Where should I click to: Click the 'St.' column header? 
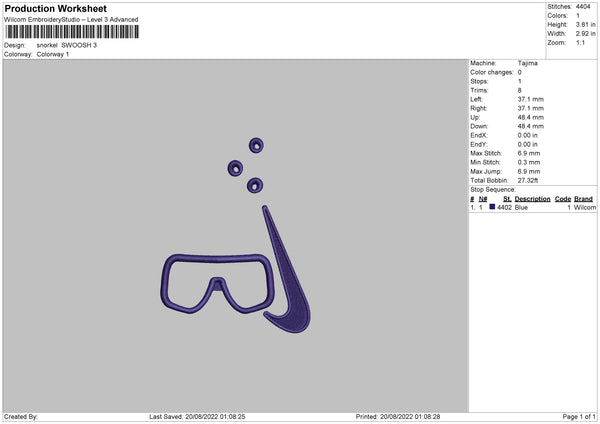(507, 199)
